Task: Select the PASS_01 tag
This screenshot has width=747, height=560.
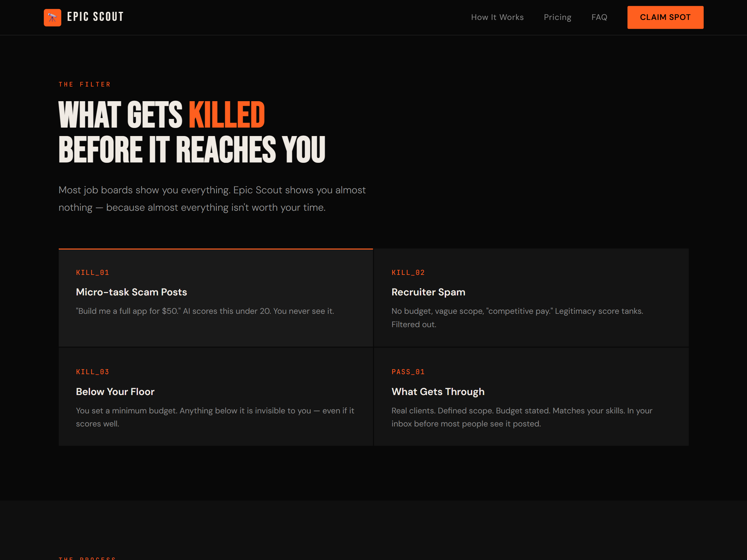Action: pos(408,372)
